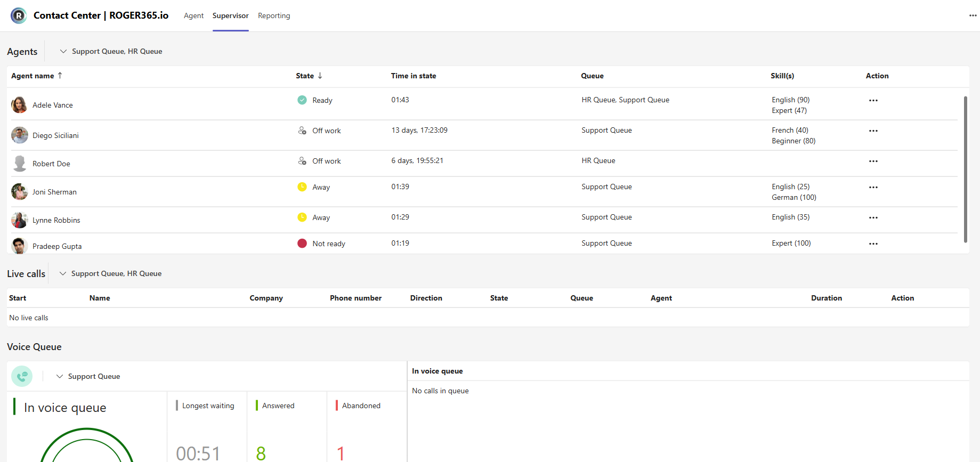
Task: Click the Time in state column header
Action: pos(413,76)
